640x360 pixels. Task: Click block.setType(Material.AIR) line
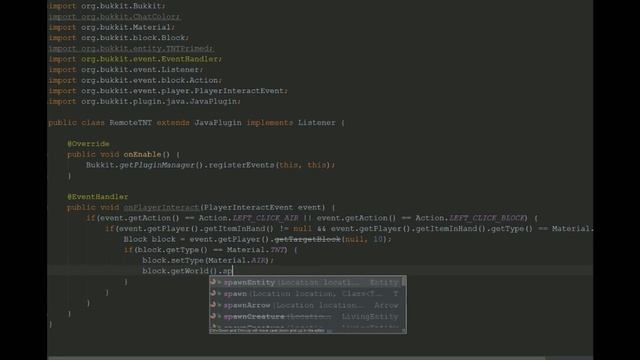tap(208, 260)
